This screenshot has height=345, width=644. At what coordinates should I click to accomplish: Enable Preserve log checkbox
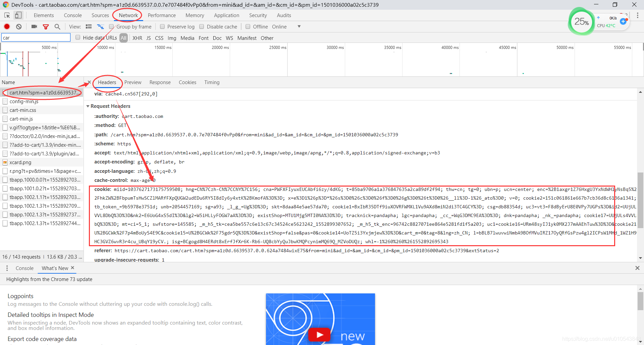tap(162, 27)
